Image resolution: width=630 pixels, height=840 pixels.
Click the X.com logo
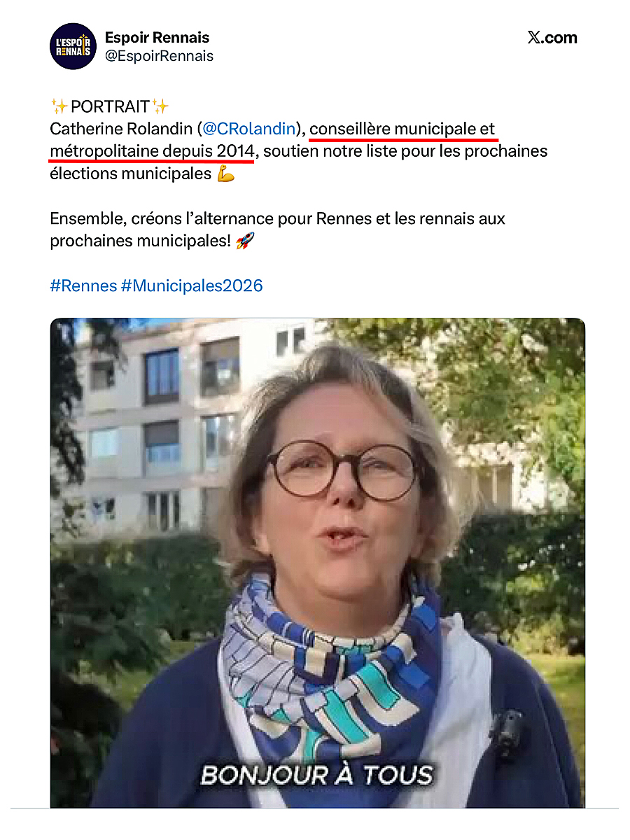[x=552, y=38]
